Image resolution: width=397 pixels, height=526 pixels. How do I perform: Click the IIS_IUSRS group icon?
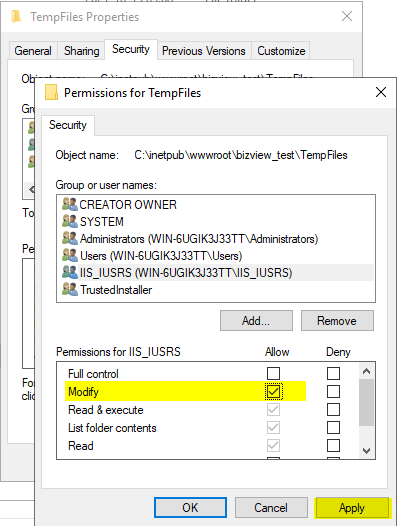[70, 272]
